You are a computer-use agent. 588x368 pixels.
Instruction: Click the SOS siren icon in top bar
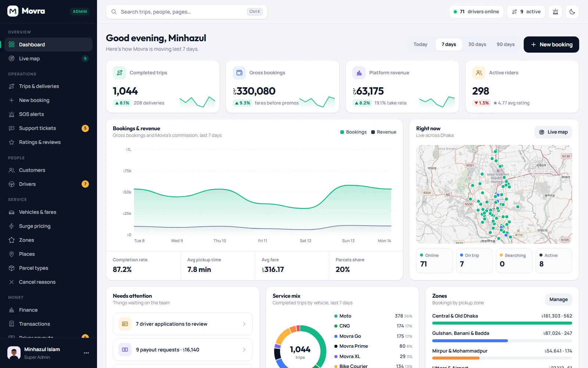tap(555, 12)
